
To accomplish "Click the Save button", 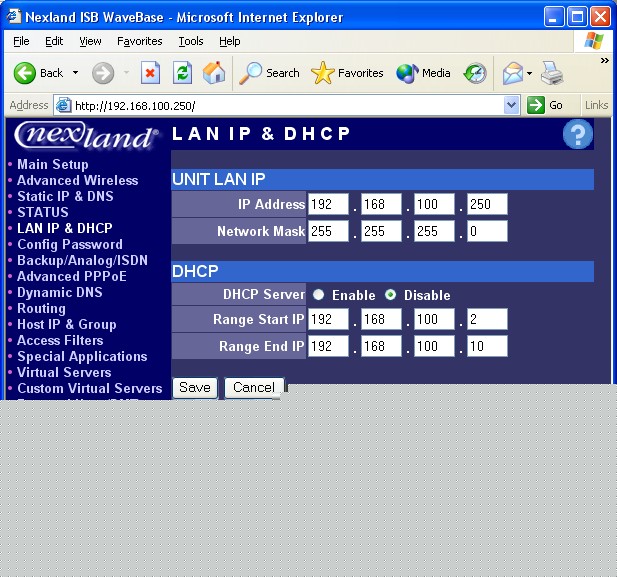I will click(195, 388).
